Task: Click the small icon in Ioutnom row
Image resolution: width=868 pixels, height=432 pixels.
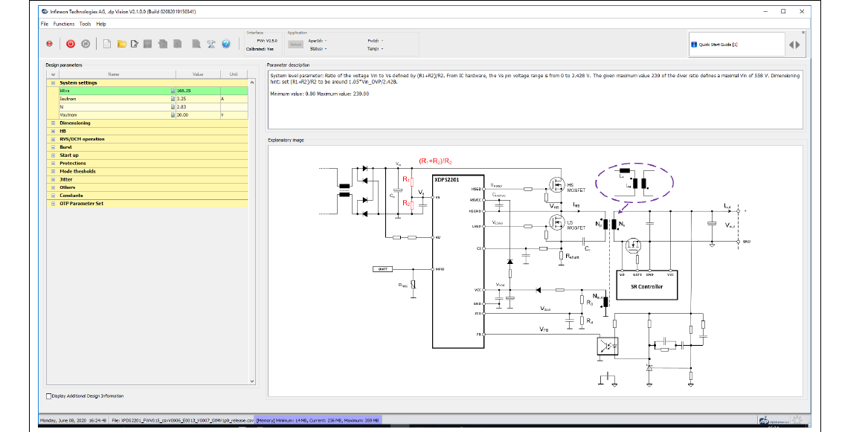Action: click(173, 98)
